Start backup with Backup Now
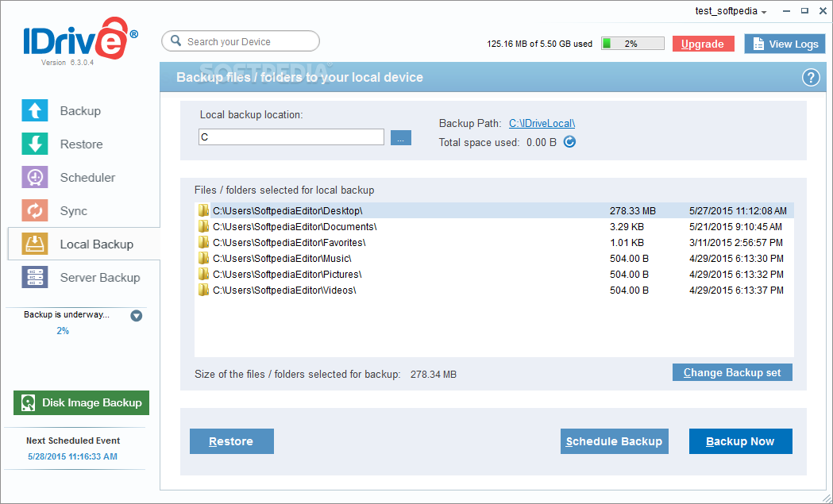Image resolution: width=833 pixels, height=504 pixels. (x=740, y=441)
